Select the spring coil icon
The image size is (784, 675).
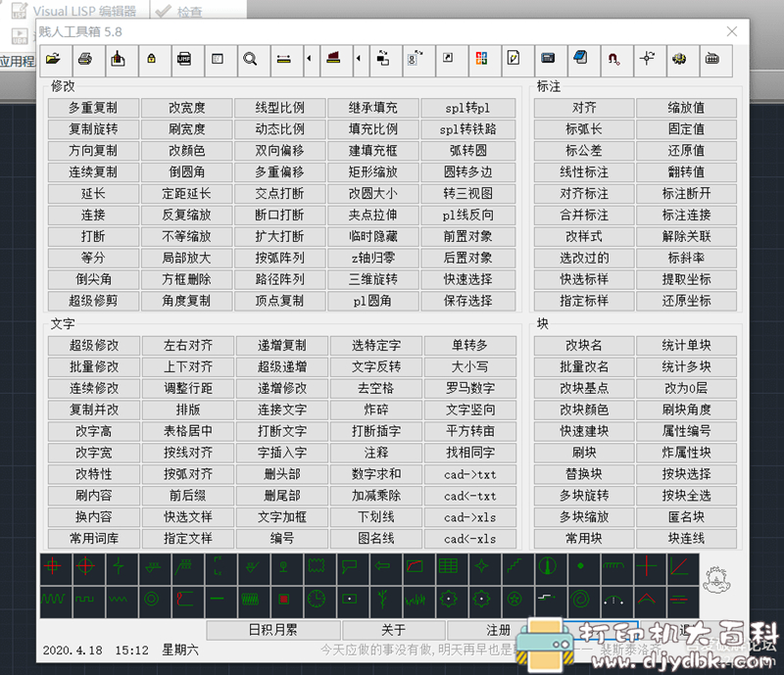point(253,602)
